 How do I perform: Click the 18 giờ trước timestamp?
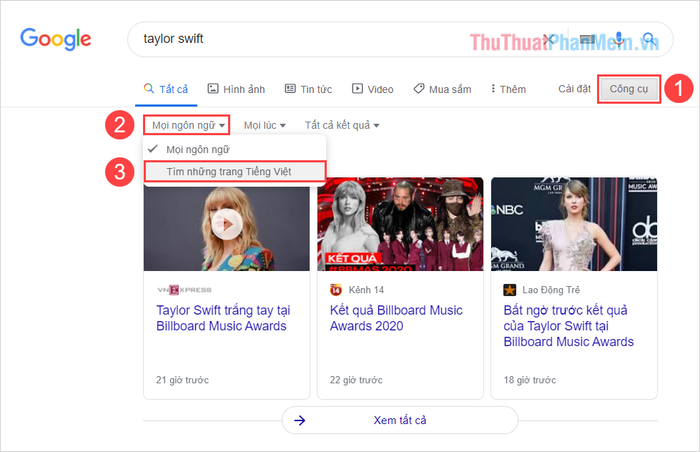pyautogui.click(x=530, y=380)
